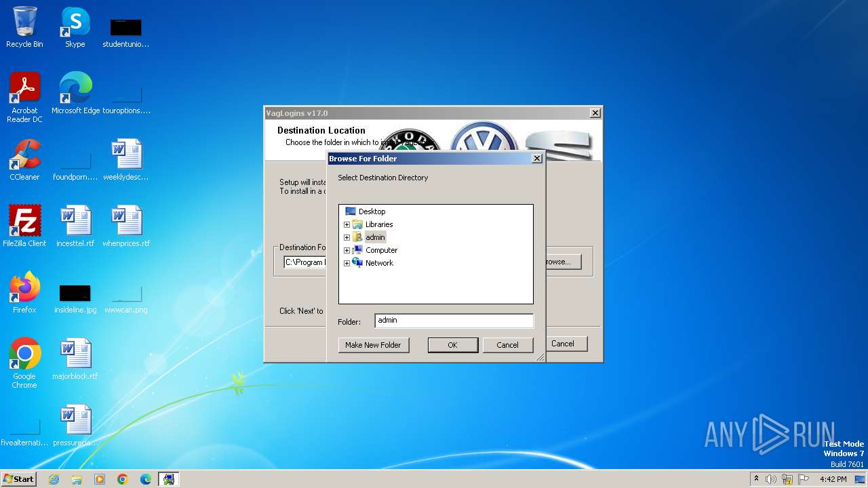Viewport: 868px width, 488px height.
Task: Expand the Libraries tree node
Action: [x=347, y=224]
